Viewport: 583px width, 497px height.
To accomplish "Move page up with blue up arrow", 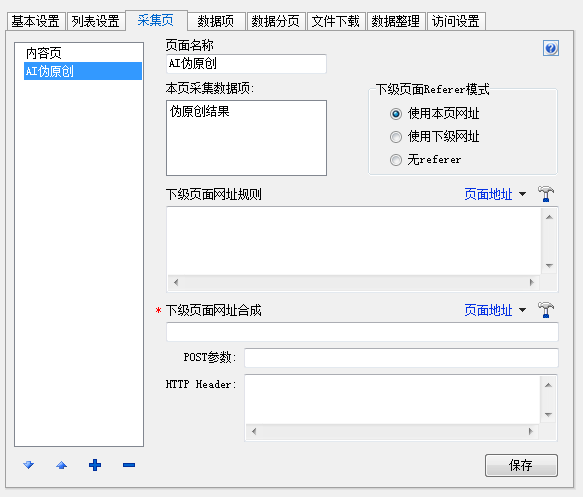I will [61, 465].
